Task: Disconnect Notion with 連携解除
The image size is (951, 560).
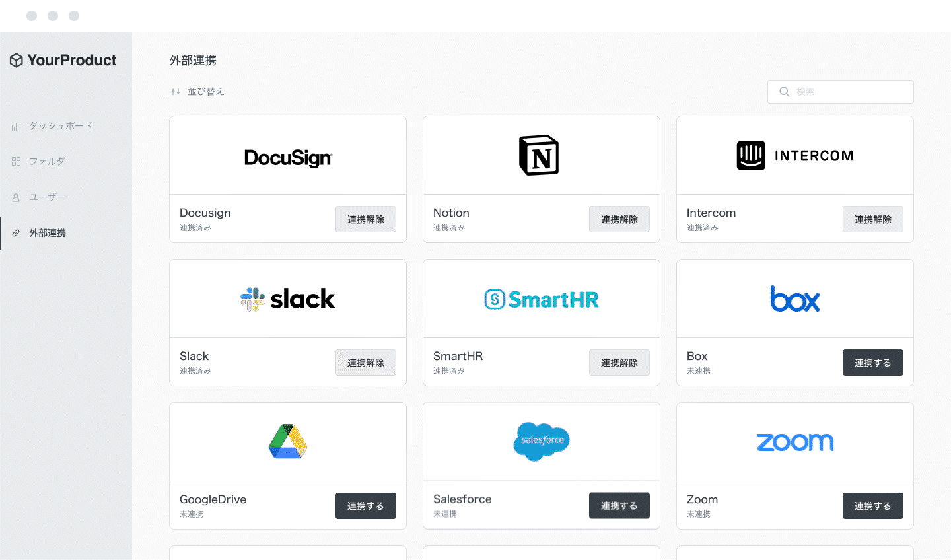Action: tap(619, 219)
